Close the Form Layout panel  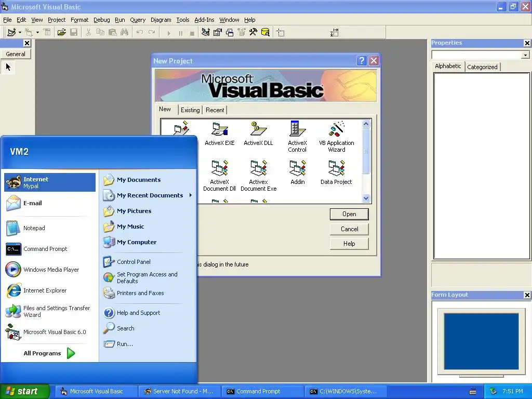[x=527, y=295]
